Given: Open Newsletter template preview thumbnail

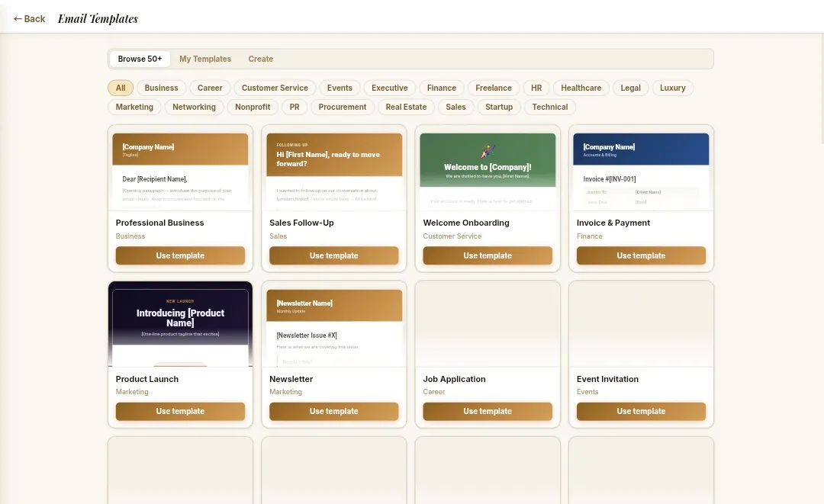Looking at the screenshot, I should tap(333, 324).
